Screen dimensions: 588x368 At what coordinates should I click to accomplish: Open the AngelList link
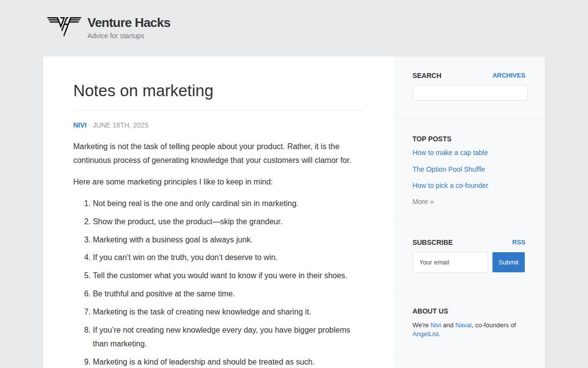point(425,334)
